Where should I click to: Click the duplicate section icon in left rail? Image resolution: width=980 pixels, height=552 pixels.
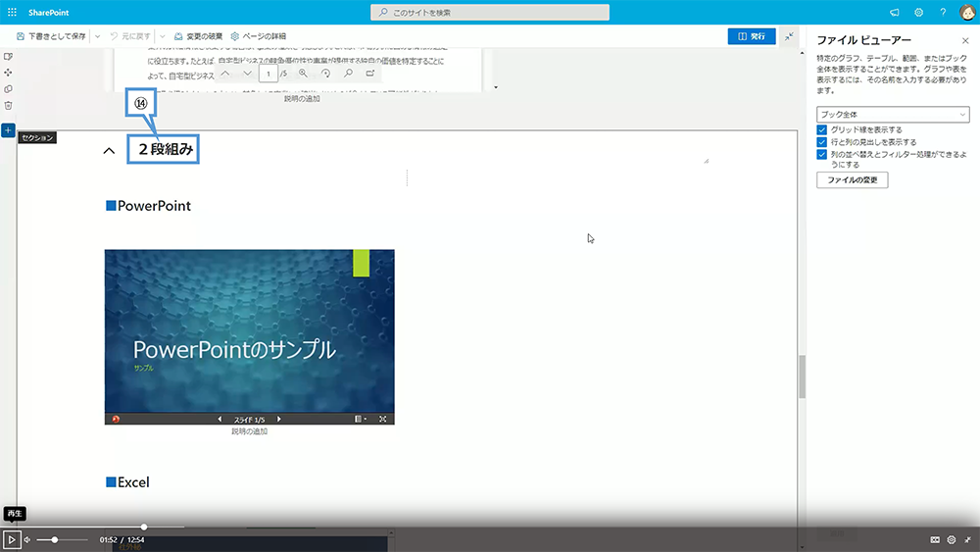coord(8,89)
